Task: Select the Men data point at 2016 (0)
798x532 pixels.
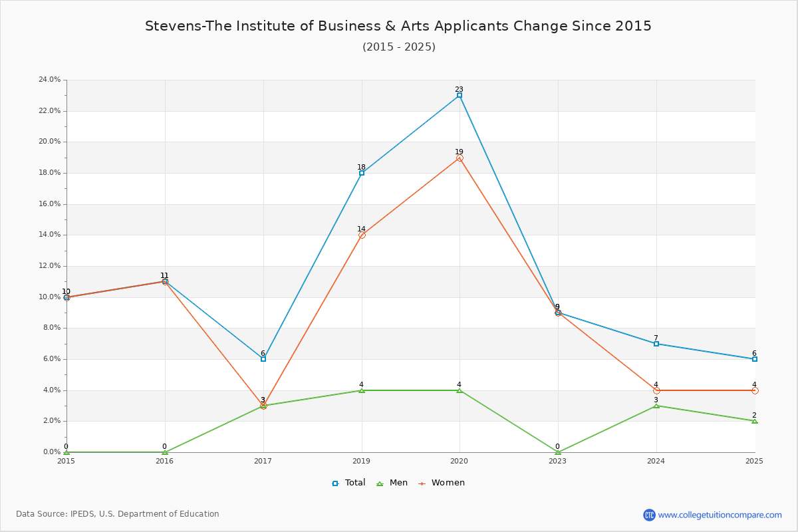Action: tap(165, 452)
